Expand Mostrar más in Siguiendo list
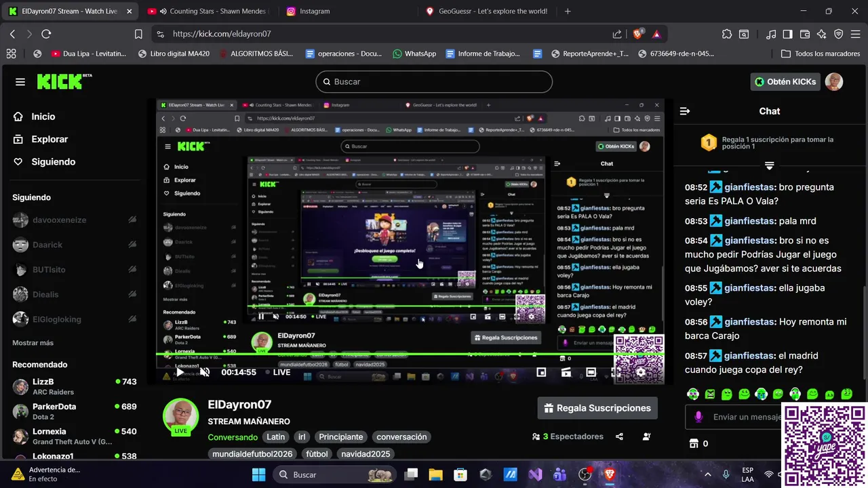The image size is (868, 488). pyautogui.click(x=33, y=343)
